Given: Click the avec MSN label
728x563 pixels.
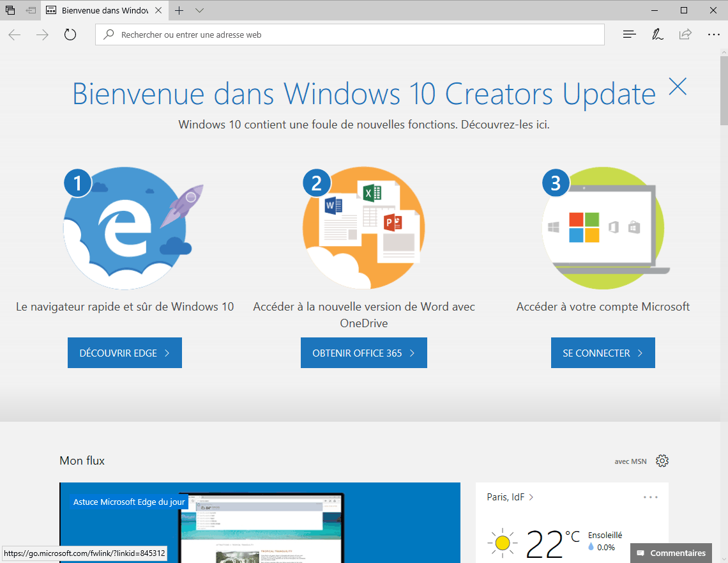Looking at the screenshot, I should pos(630,461).
